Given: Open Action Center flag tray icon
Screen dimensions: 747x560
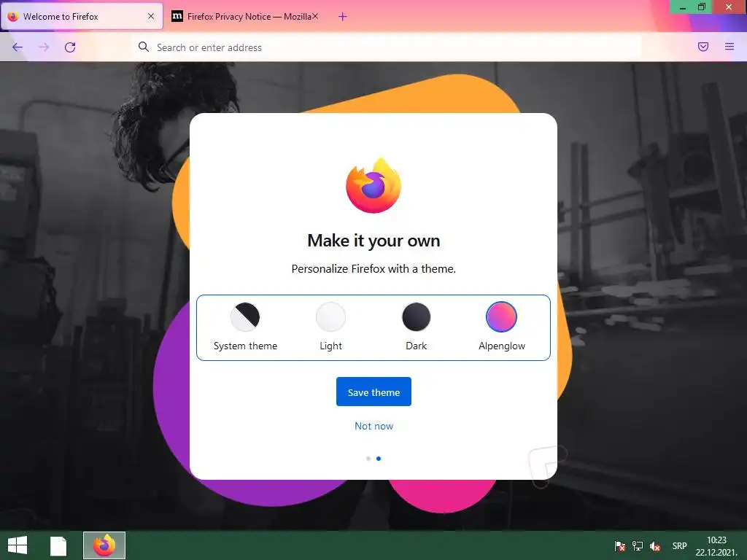Looking at the screenshot, I should coord(620,546).
